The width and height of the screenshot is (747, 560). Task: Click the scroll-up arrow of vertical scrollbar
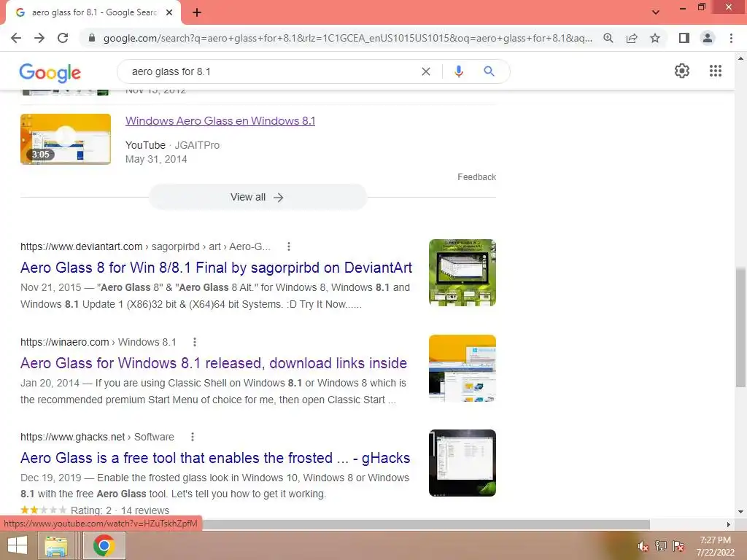740,58
